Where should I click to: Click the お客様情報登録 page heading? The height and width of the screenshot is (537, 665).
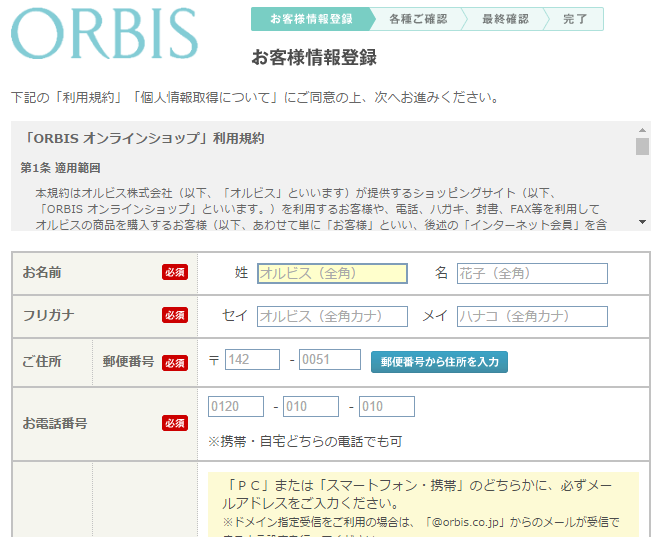click(314, 57)
